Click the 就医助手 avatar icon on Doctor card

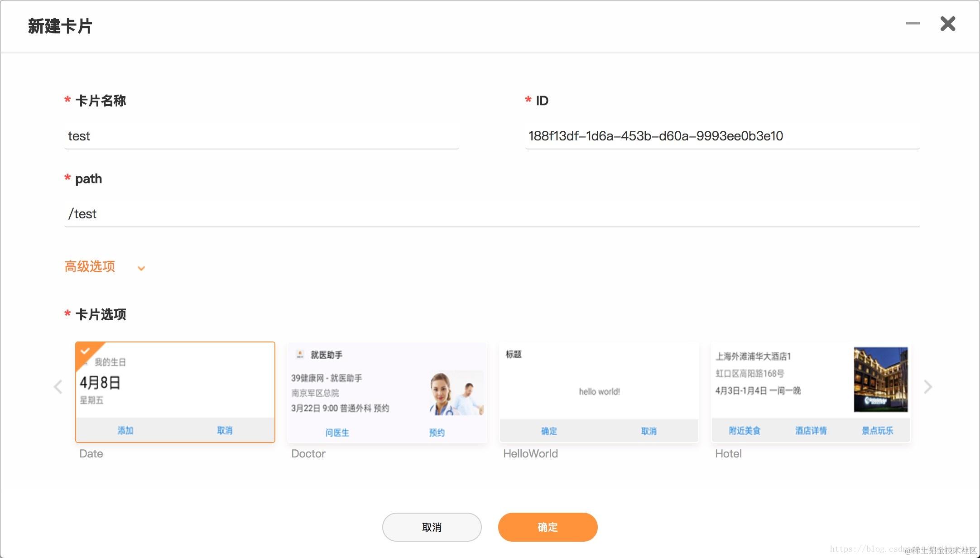click(300, 355)
